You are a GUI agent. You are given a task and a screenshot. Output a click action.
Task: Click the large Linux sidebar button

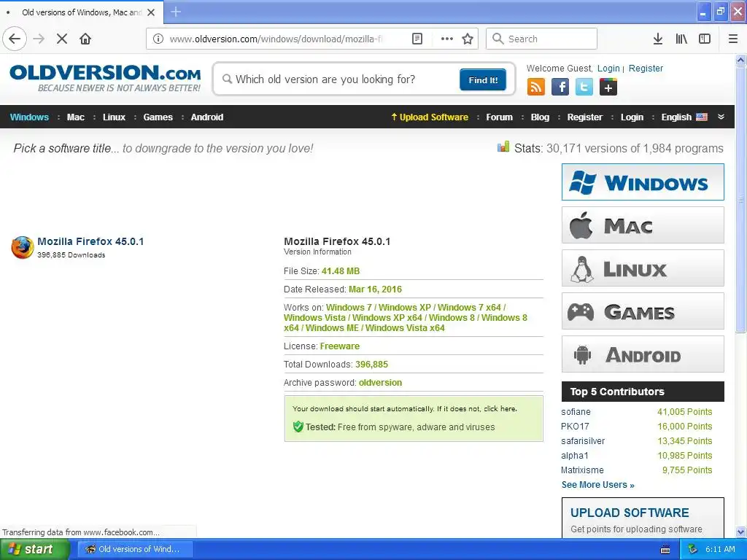[x=643, y=268]
